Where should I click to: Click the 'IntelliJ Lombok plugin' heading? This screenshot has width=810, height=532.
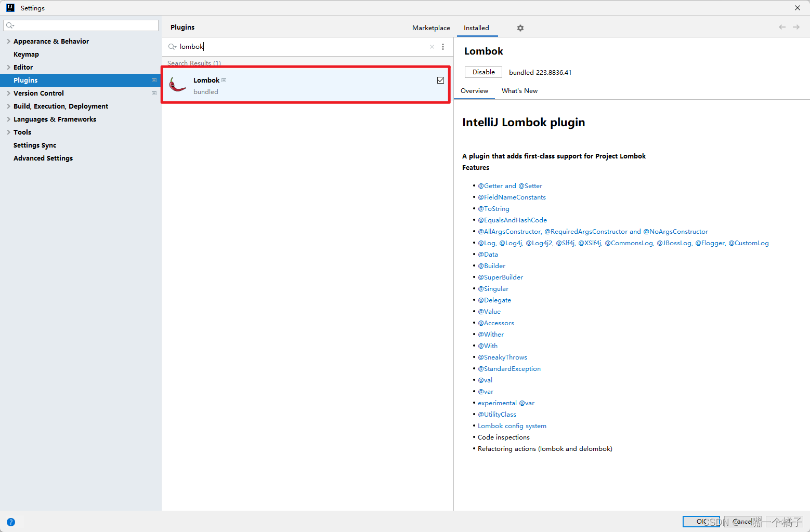pos(524,123)
